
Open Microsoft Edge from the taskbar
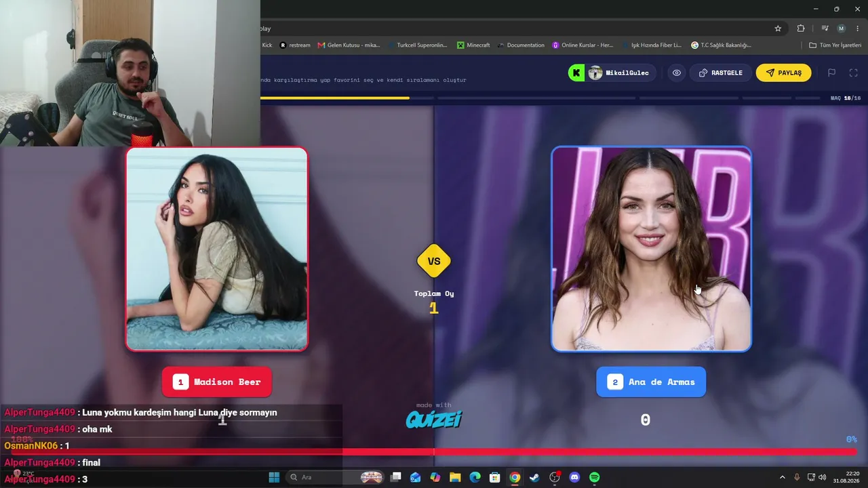click(x=475, y=477)
